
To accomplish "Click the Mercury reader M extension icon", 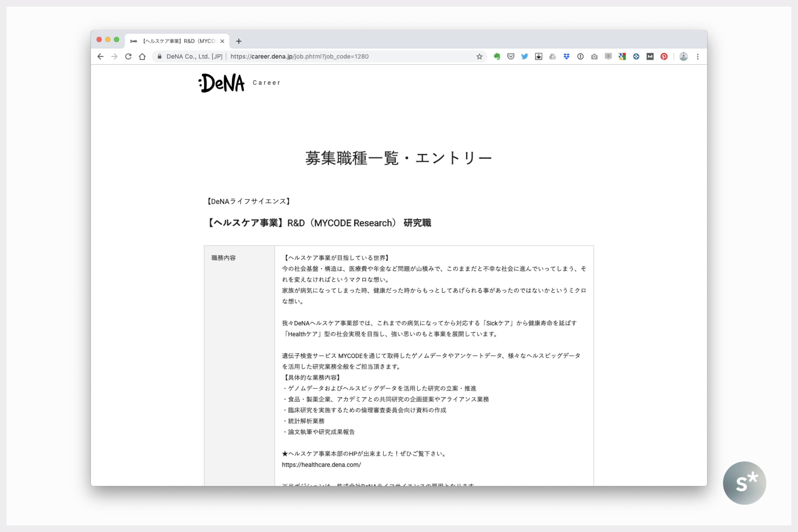I will [x=650, y=57].
